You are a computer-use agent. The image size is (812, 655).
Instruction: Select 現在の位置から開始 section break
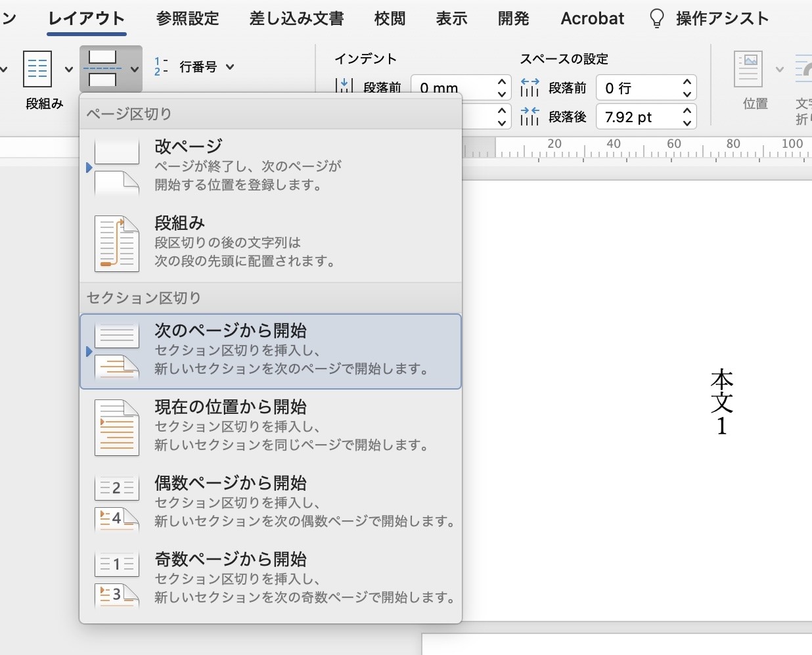click(x=271, y=428)
